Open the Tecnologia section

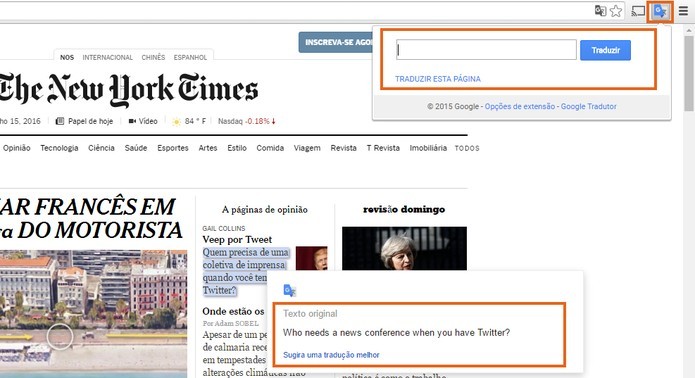coord(59,148)
